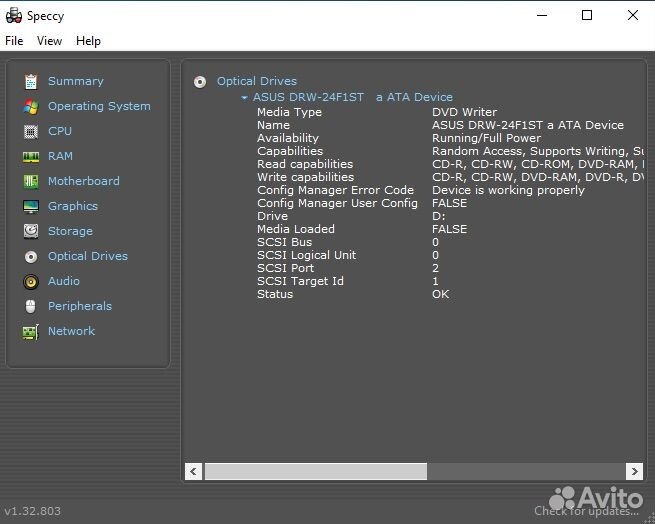655x524 pixels.
Task: Click the Optical Drives panel heading
Action: [256, 81]
